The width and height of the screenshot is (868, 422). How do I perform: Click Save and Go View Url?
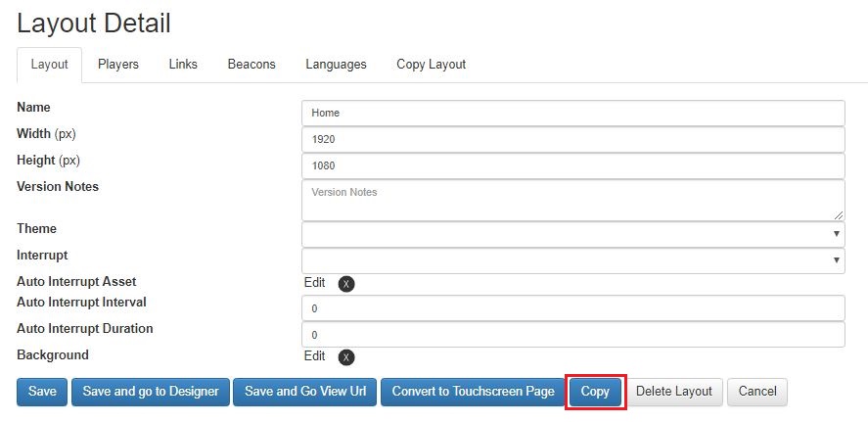305,392
